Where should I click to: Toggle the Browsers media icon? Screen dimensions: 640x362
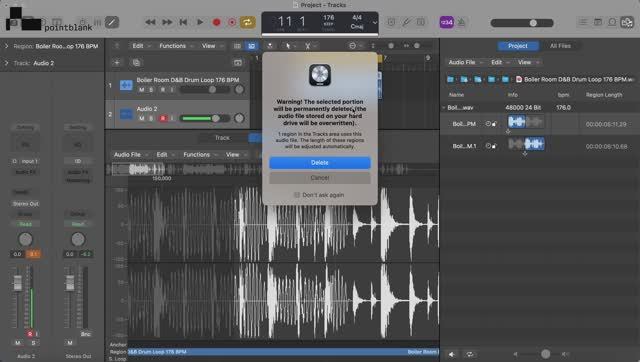[x=627, y=22]
